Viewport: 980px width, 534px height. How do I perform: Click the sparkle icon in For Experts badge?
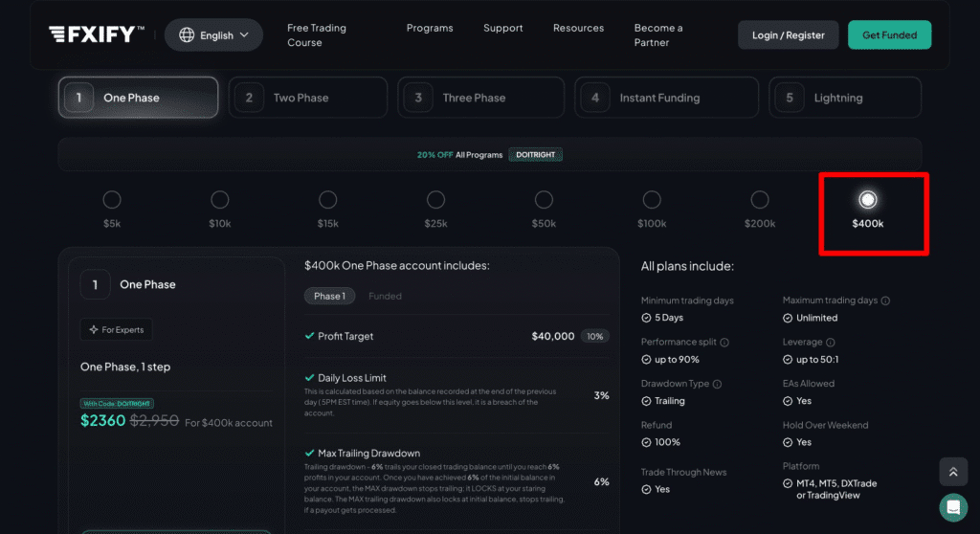[x=93, y=329]
